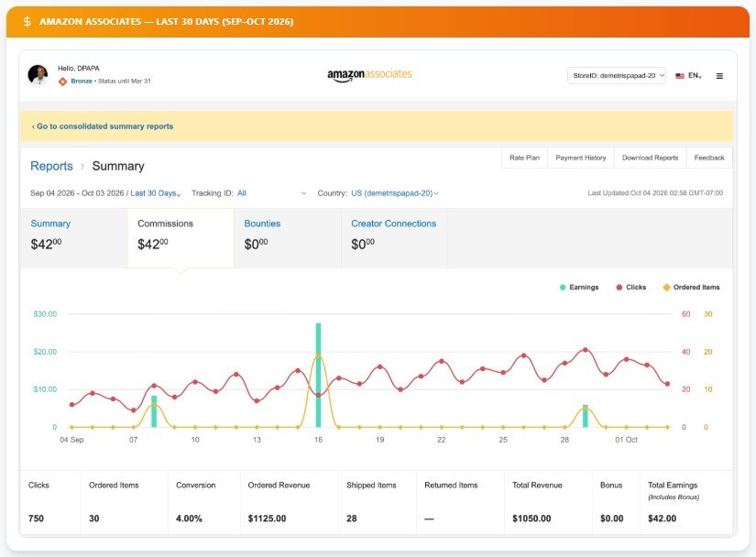Open the EN language dropdown
This screenshot has width=756, height=557.
(695, 76)
